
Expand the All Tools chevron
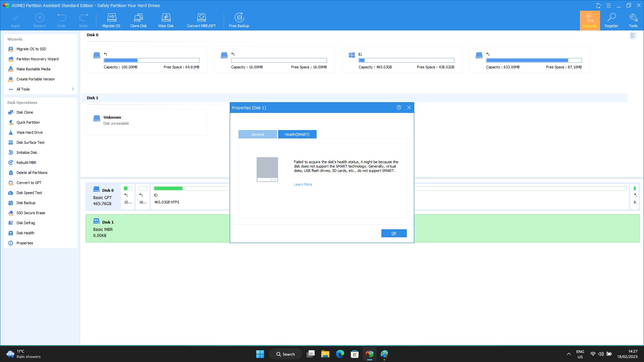click(x=73, y=89)
